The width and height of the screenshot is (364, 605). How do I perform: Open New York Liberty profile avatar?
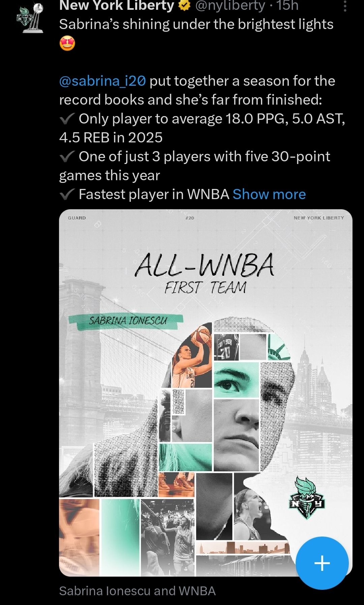30,18
